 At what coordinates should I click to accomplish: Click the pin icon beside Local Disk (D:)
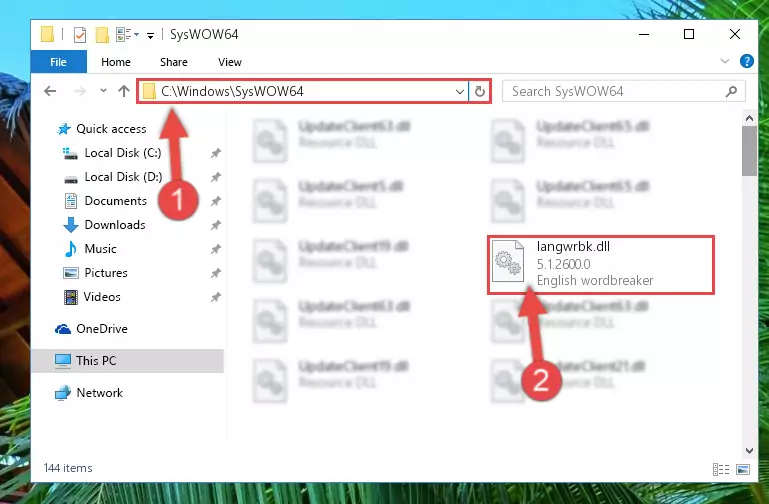(216, 177)
